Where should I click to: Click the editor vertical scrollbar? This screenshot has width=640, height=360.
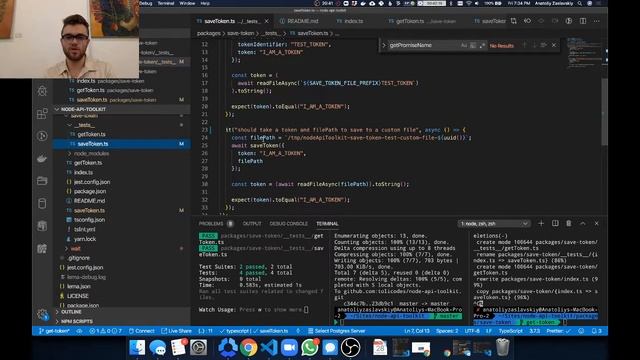click(604, 111)
